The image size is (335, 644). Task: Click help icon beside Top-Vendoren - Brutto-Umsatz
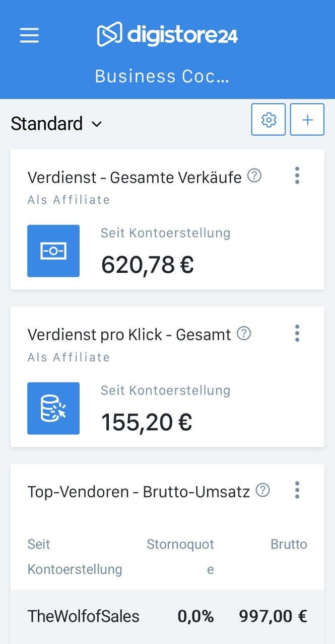tap(262, 491)
